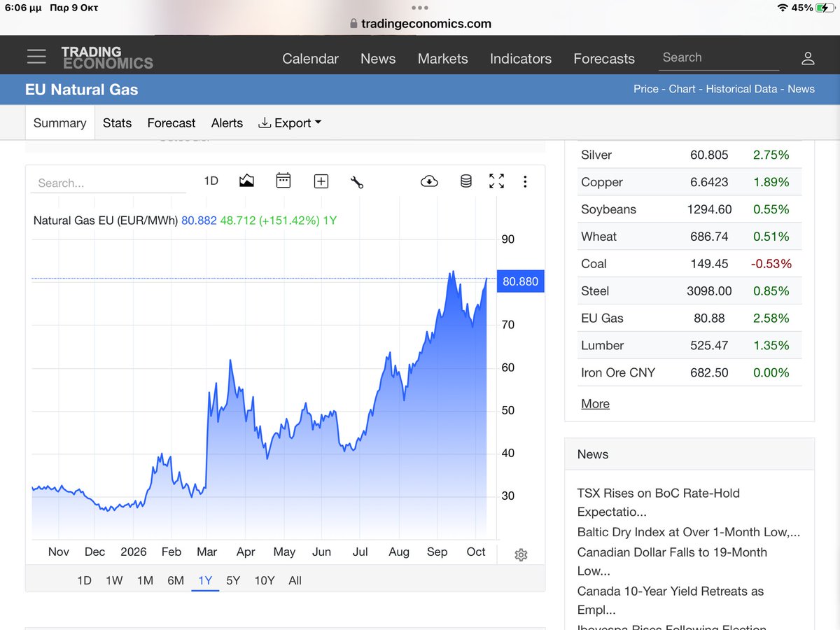Screen dimensions: 840x630
Task: Open the Alerts tab
Action: pos(227,123)
